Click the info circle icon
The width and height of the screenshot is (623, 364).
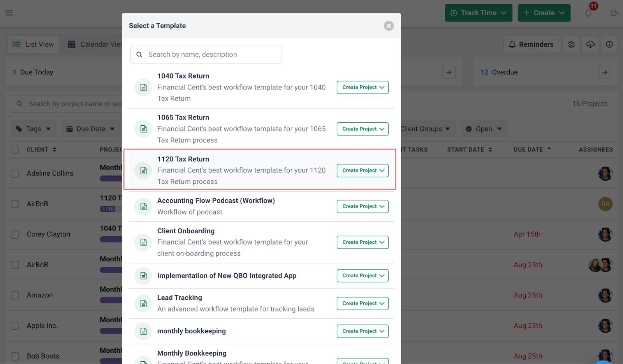click(x=609, y=44)
